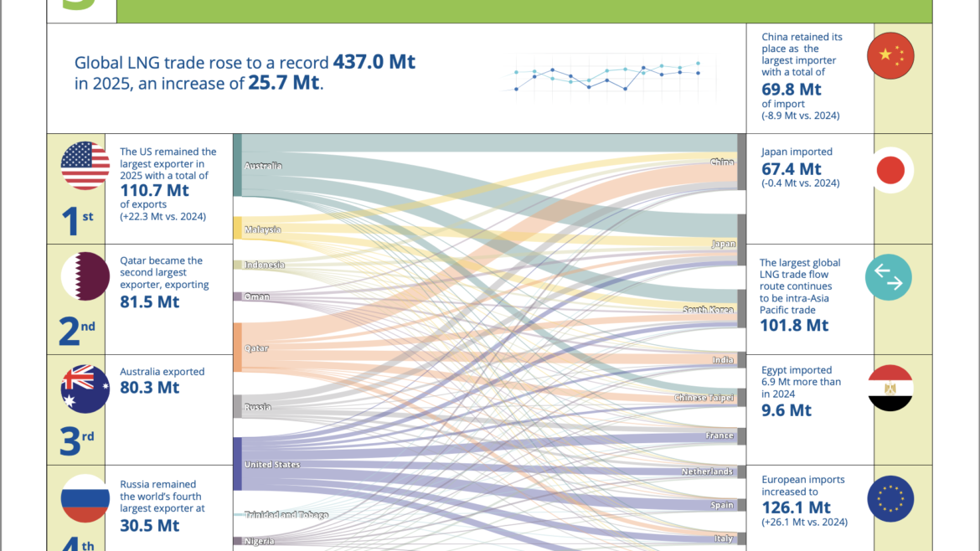Screen dimensions: 980x551
Task: Click the Trinidad and Tobago exporter label
Action: [286, 515]
